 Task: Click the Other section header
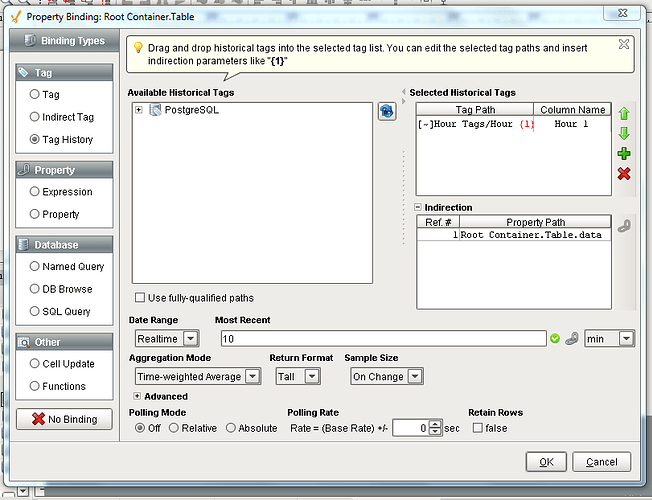(64, 342)
